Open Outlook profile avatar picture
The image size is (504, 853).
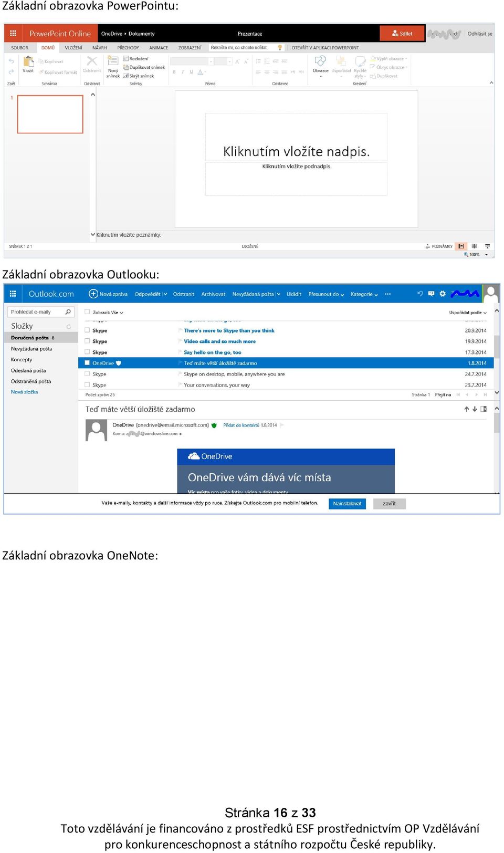491,294
